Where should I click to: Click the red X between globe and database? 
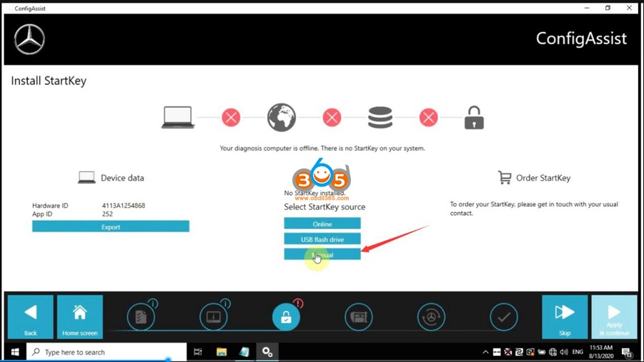point(332,118)
